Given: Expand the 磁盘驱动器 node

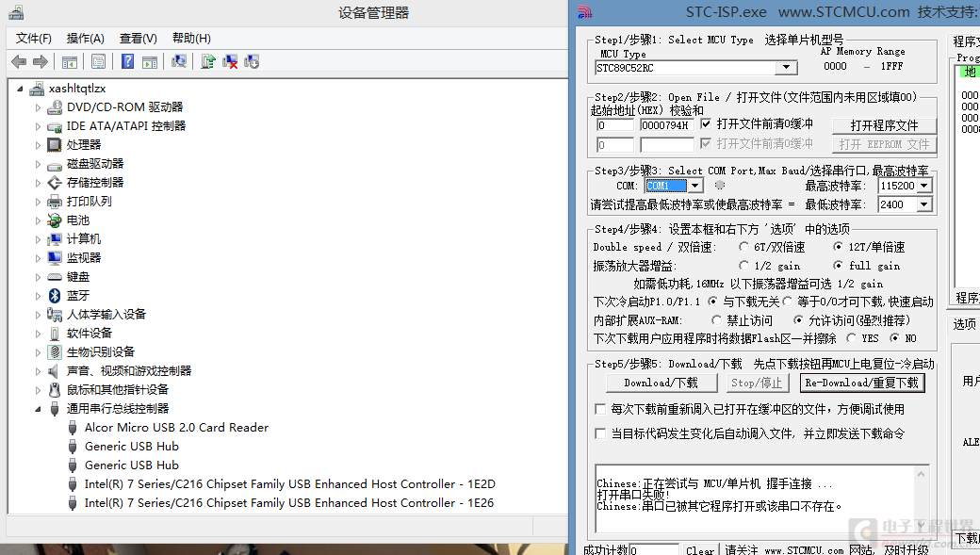Looking at the screenshot, I should [x=38, y=164].
